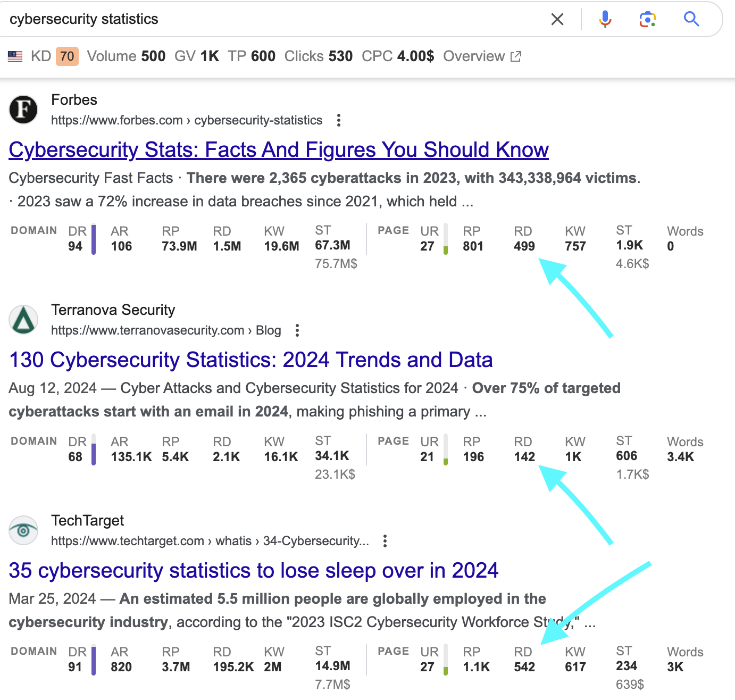This screenshot has width=735, height=700.
Task: Click the 'Forbes' site name text
Action: [74, 100]
